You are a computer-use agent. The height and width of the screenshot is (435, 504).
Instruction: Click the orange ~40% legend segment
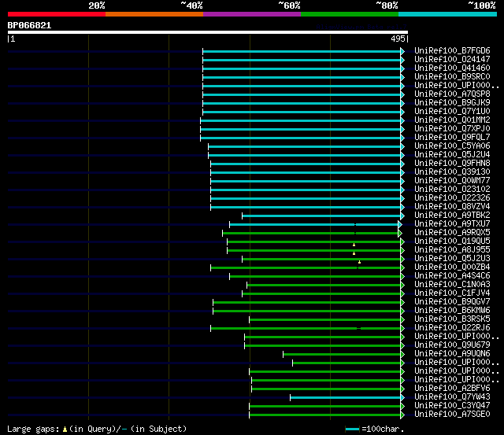(154, 14)
